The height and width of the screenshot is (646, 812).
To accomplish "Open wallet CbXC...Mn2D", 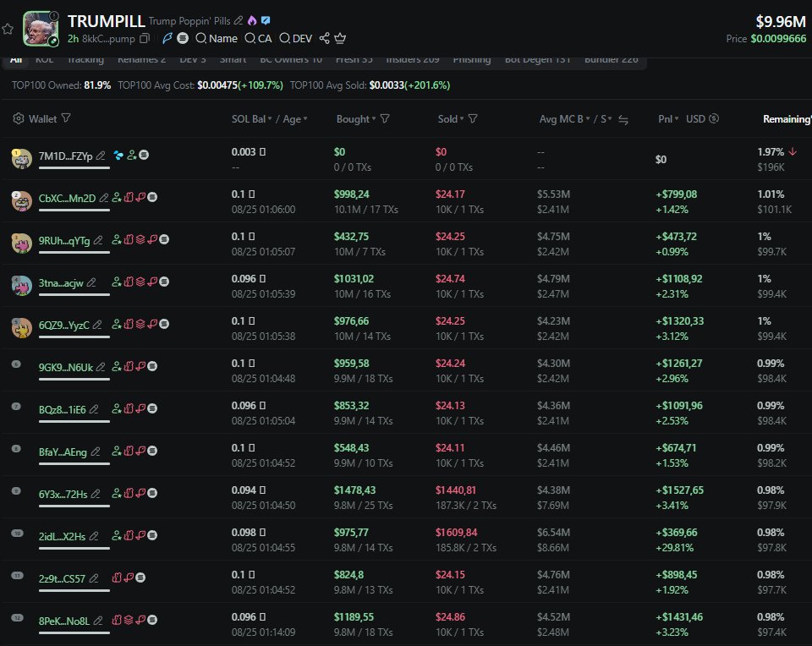I will point(67,198).
